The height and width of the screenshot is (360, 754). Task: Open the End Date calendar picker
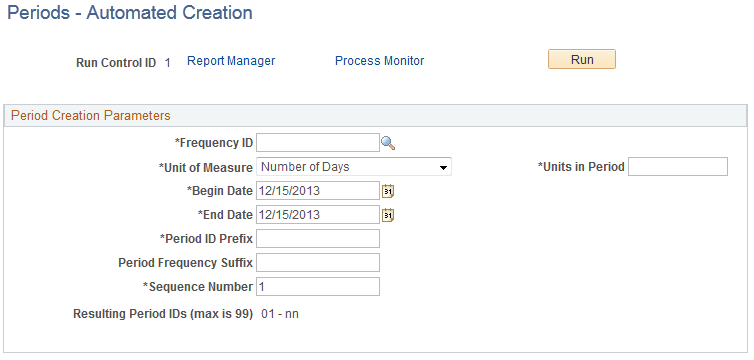click(388, 215)
